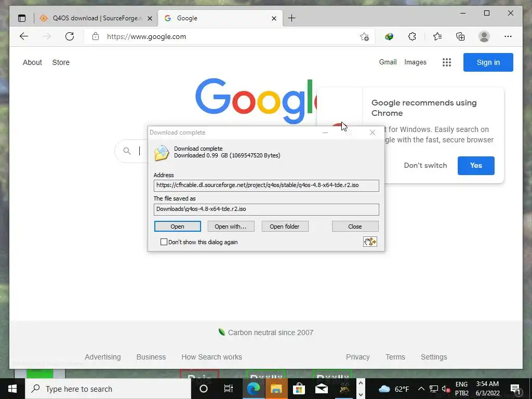This screenshot has width=532, height=399.
Task: Open the Terms footer link
Action: tap(395, 357)
